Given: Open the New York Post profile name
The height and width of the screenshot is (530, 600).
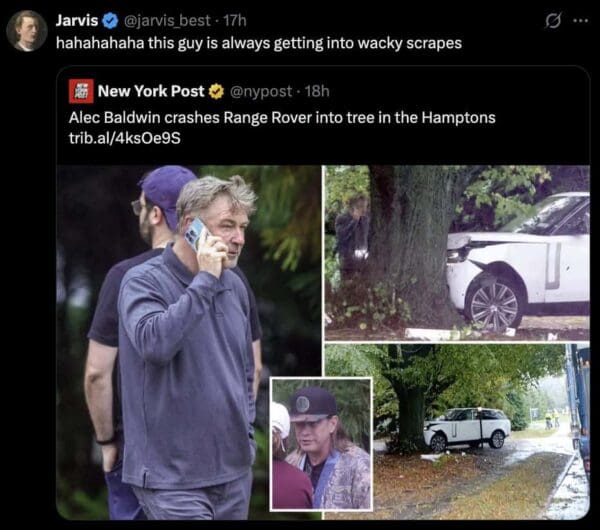Looking at the screenshot, I should pos(151,91).
